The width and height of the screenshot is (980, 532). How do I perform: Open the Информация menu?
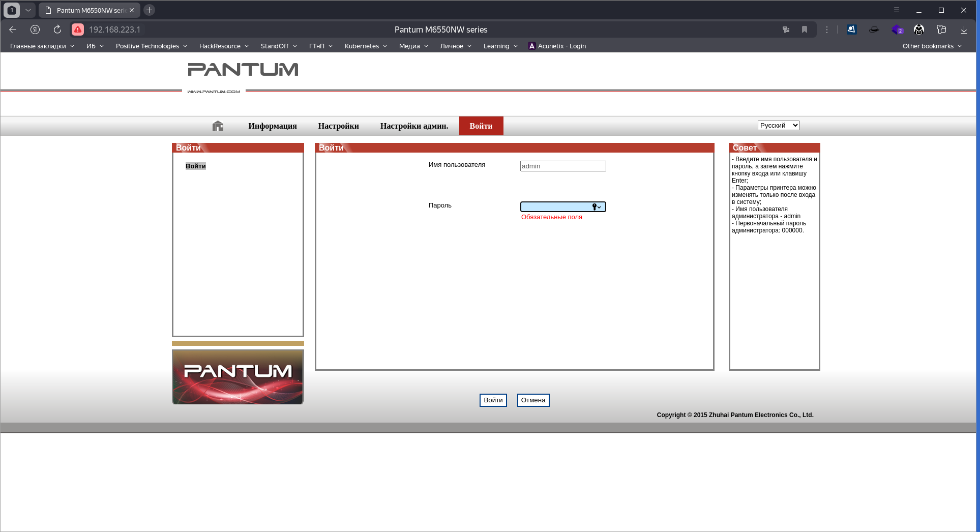pyautogui.click(x=273, y=126)
